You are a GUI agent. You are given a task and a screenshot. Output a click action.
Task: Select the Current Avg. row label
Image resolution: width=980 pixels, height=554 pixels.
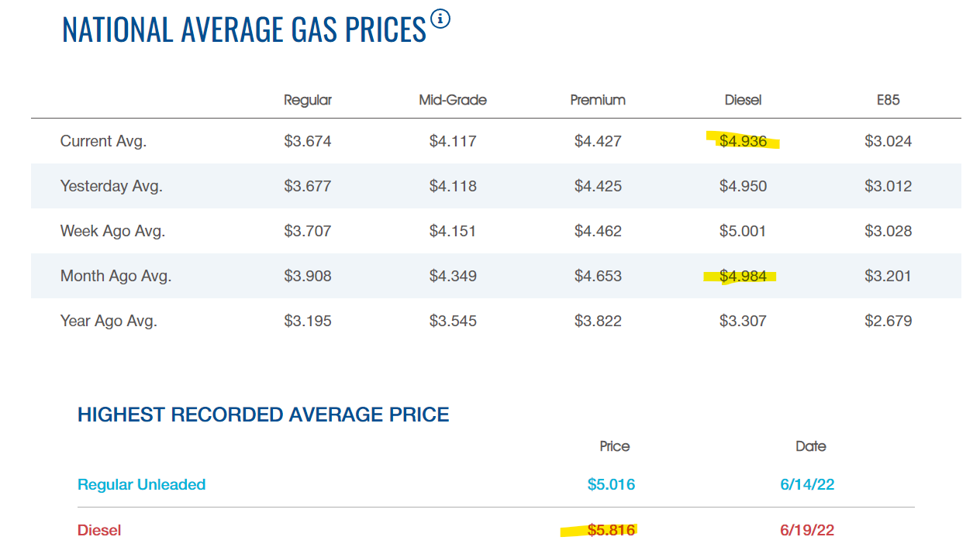pyautogui.click(x=103, y=141)
